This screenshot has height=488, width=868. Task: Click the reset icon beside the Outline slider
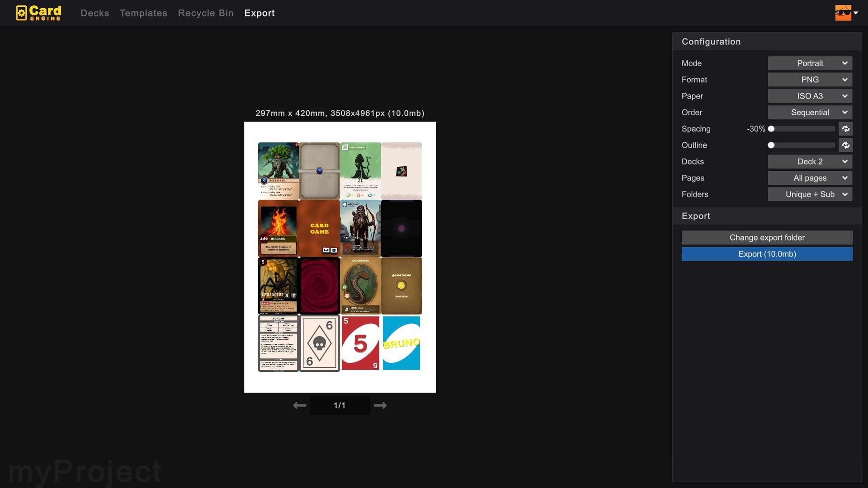point(846,145)
